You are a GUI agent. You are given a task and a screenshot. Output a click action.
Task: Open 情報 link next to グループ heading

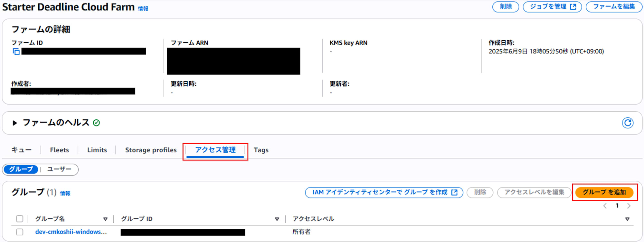pyautogui.click(x=65, y=193)
